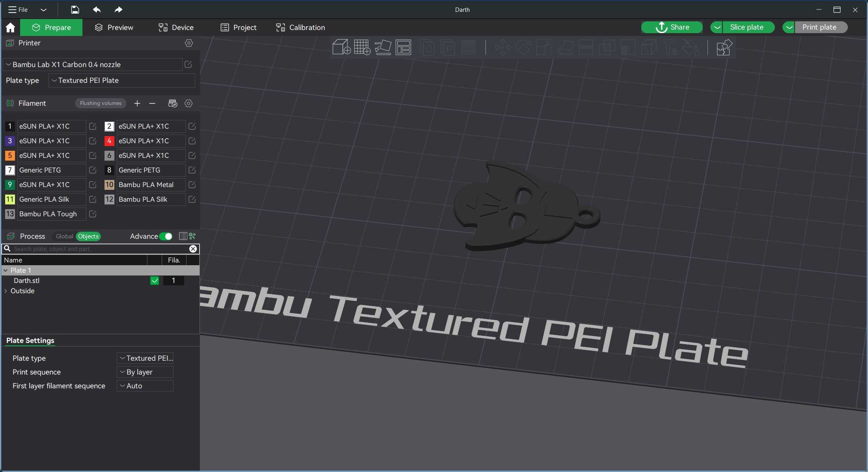Toggle Darth.stl printable checkbox

(x=155, y=281)
